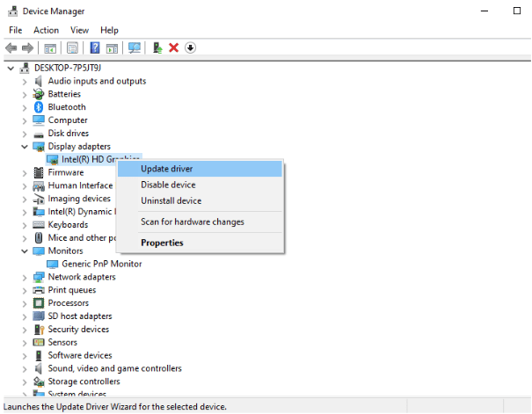The image size is (532, 414).
Task: Expand the Bluetooth node chevron
Action: 25,108
